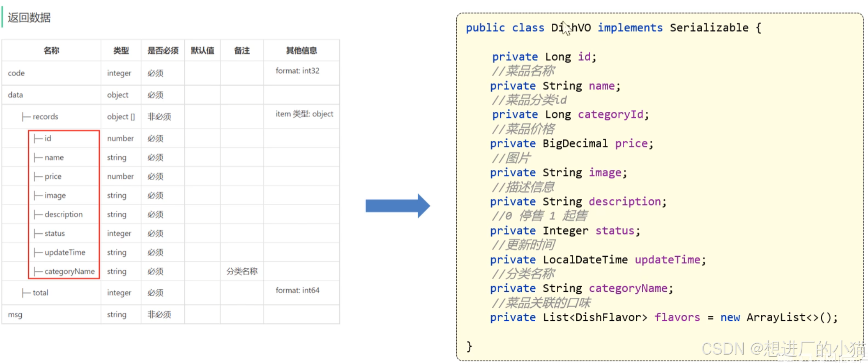The height and width of the screenshot is (363, 868).
Task: Click the '是否必须' column header
Action: tap(163, 51)
